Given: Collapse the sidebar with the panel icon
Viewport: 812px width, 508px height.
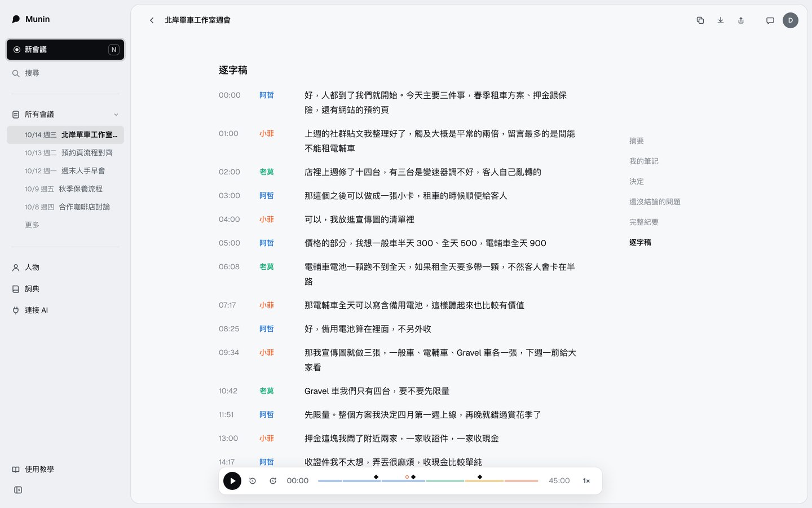Looking at the screenshot, I should tap(18, 490).
